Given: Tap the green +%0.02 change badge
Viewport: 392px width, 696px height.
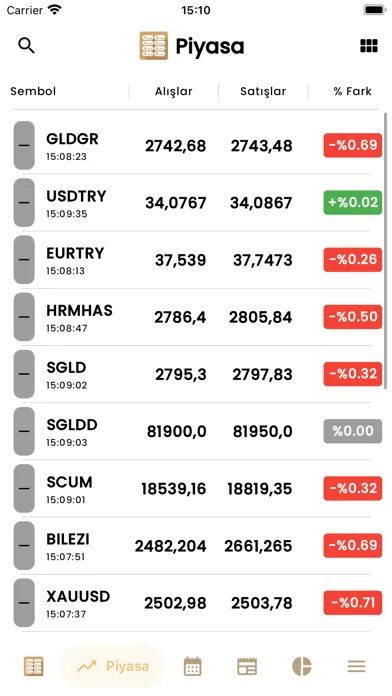Looking at the screenshot, I should pos(352,202).
